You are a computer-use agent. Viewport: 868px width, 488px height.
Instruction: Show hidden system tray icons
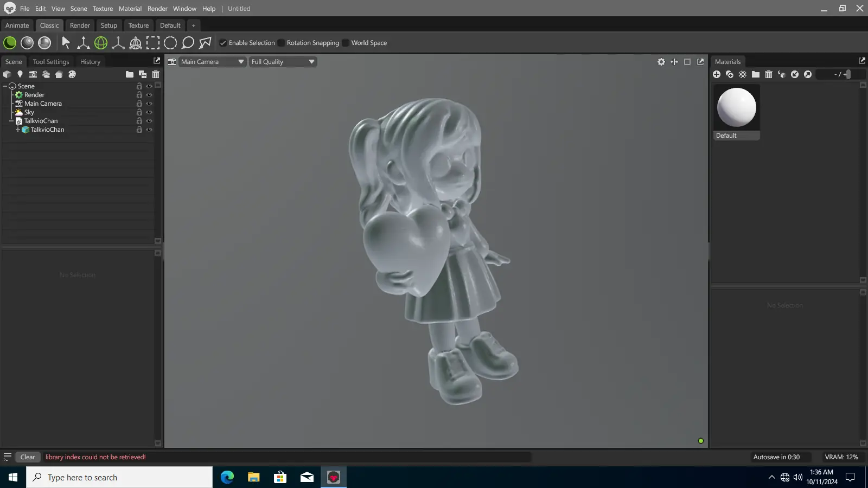771,477
